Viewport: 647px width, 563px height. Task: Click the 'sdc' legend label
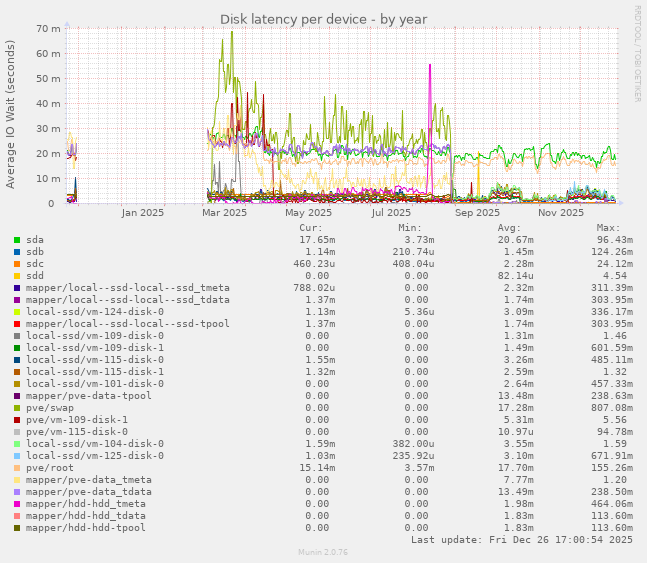tap(35, 264)
